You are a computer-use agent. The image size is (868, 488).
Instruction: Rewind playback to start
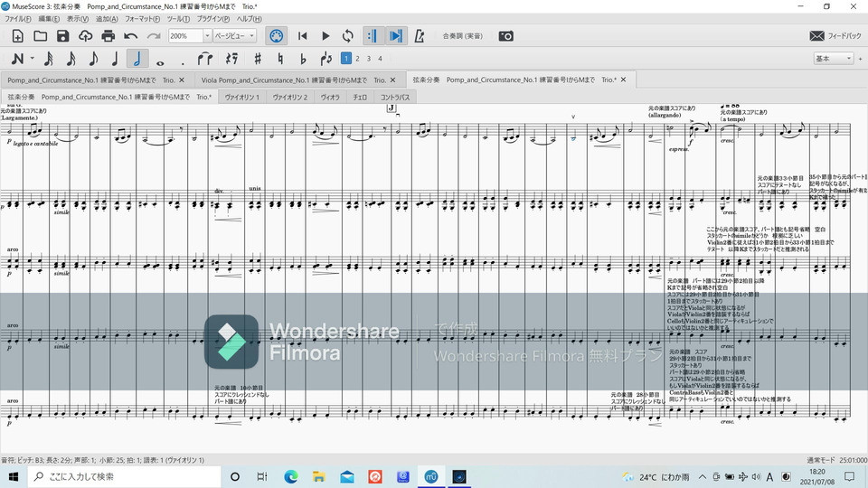[x=302, y=36]
